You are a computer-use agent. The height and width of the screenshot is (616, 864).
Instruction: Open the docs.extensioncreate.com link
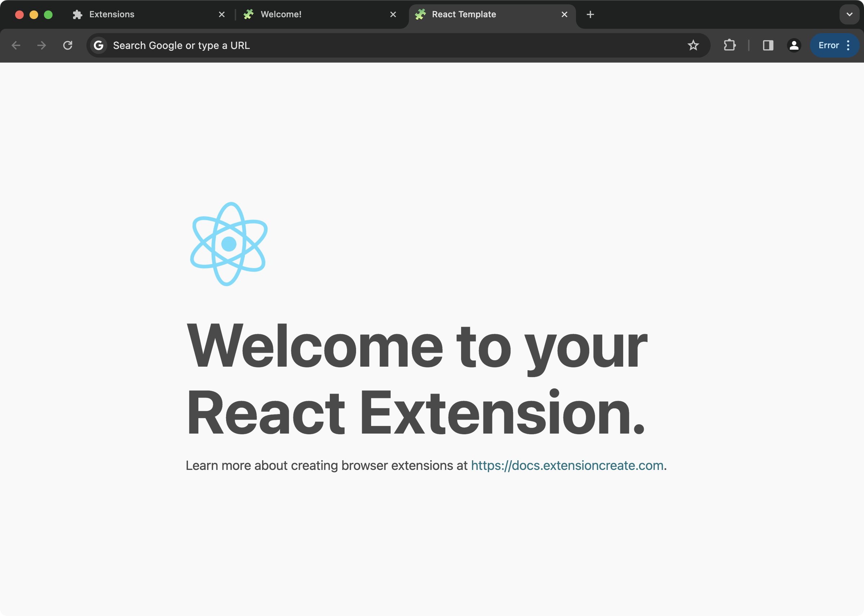[567, 465]
